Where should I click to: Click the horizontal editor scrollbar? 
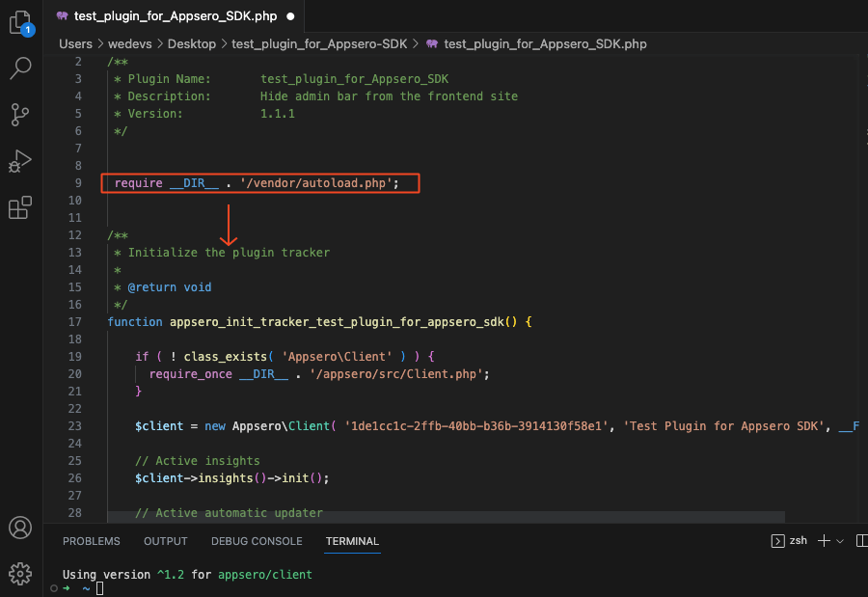click(x=446, y=517)
